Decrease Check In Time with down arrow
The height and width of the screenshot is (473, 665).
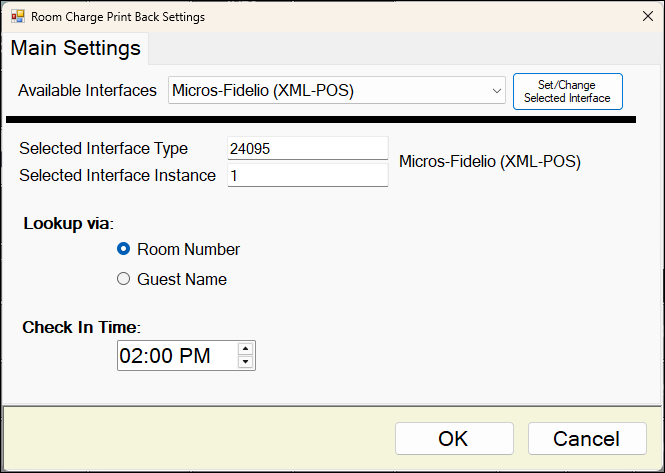(x=246, y=362)
